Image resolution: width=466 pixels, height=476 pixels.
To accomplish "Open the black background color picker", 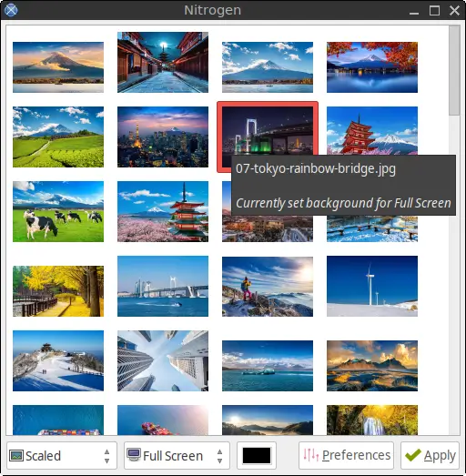I will tap(257, 455).
